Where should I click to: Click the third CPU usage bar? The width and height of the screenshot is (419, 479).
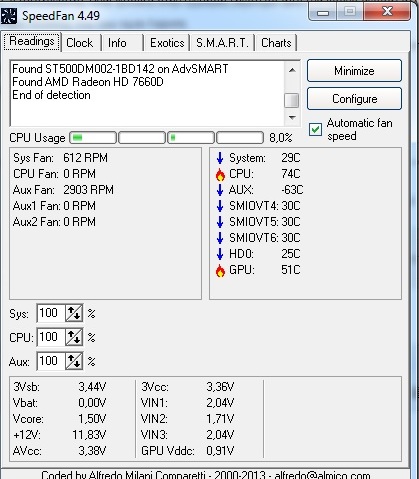[x=191, y=138]
